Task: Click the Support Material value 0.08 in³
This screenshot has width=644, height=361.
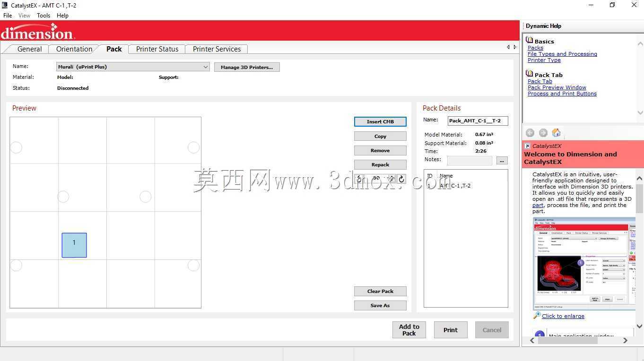Action: pos(484,143)
